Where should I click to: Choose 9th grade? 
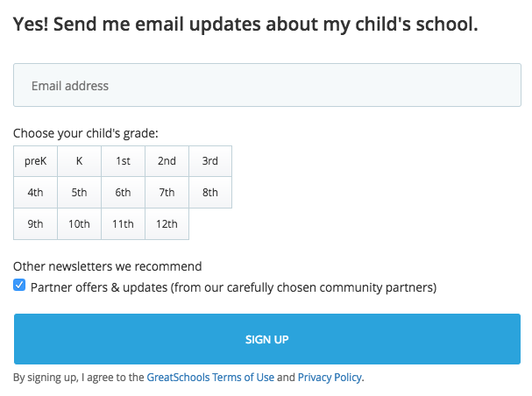click(35, 224)
